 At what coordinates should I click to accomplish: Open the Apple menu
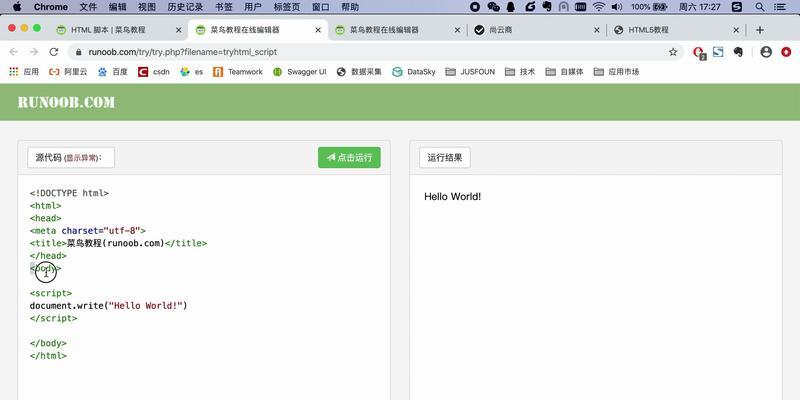17,7
